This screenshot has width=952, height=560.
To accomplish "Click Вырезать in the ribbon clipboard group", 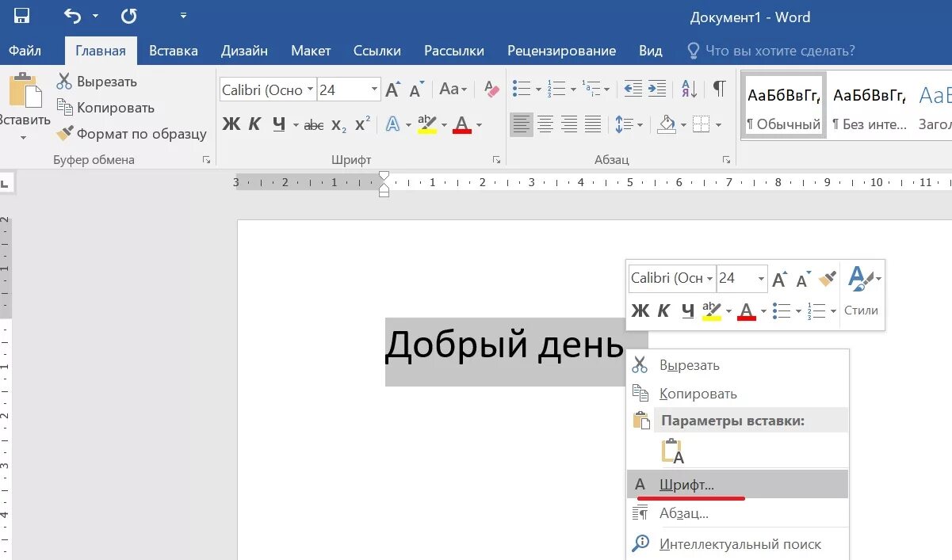I will 97,82.
